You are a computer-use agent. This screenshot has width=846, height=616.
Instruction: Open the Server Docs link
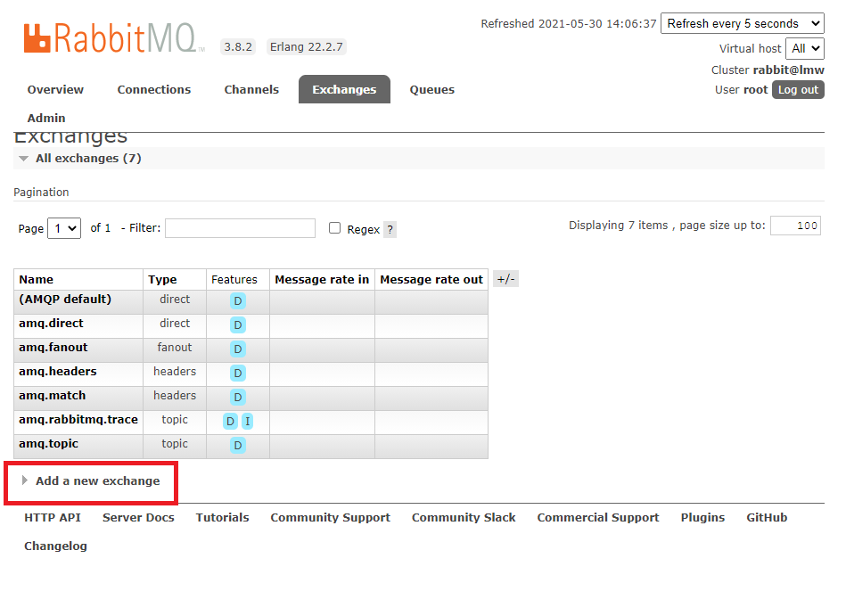pyautogui.click(x=139, y=517)
